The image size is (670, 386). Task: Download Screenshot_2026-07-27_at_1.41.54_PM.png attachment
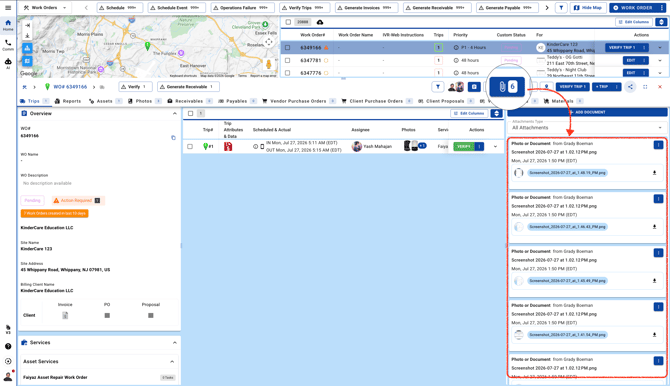coord(654,335)
